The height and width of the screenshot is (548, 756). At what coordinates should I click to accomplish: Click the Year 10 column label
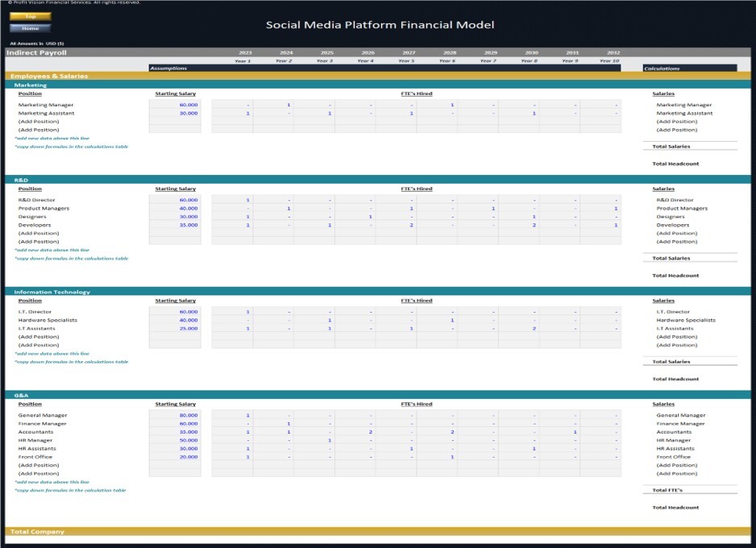tap(609, 61)
